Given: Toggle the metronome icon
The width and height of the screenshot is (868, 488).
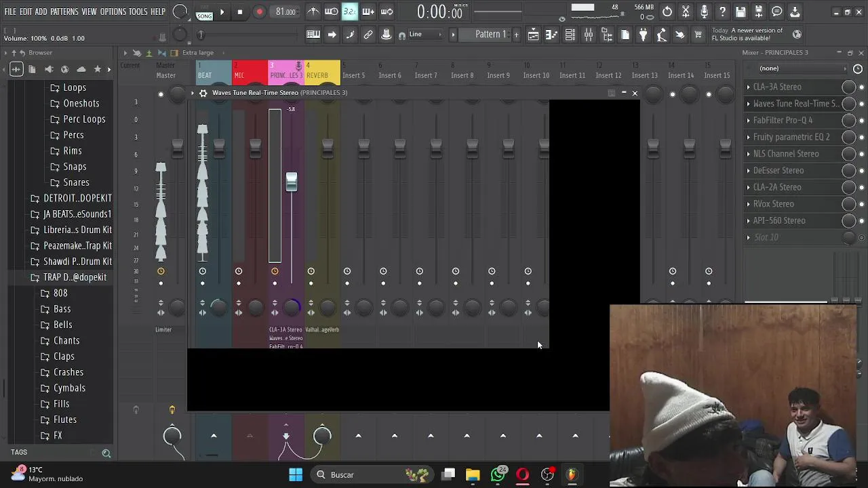Looking at the screenshot, I should point(313,12).
